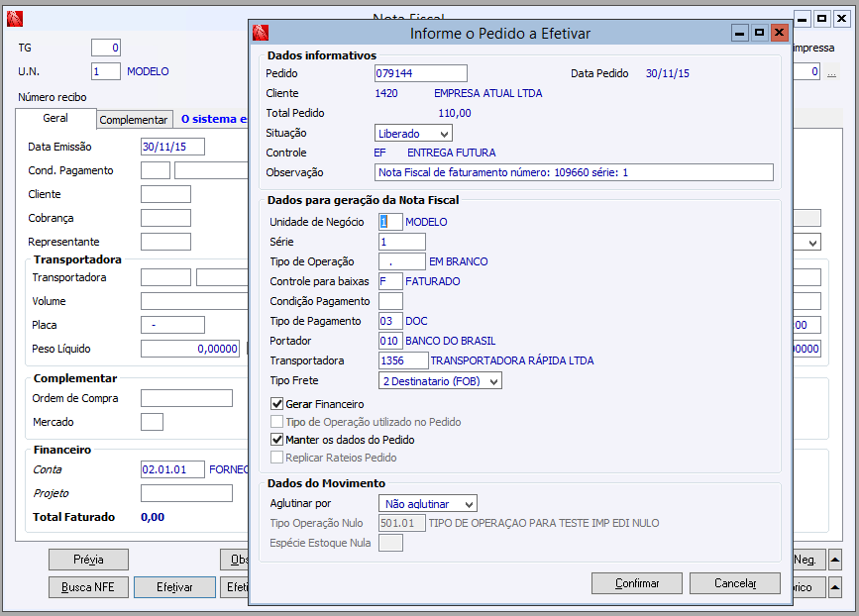Click the Tipo Operação Nulo field
The width and height of the screenshot is (859, 616).
point(402,523)
